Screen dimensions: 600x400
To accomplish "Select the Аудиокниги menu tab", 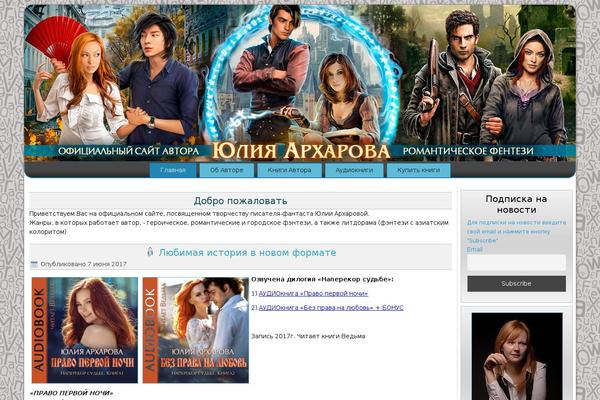I will [354, 170].
